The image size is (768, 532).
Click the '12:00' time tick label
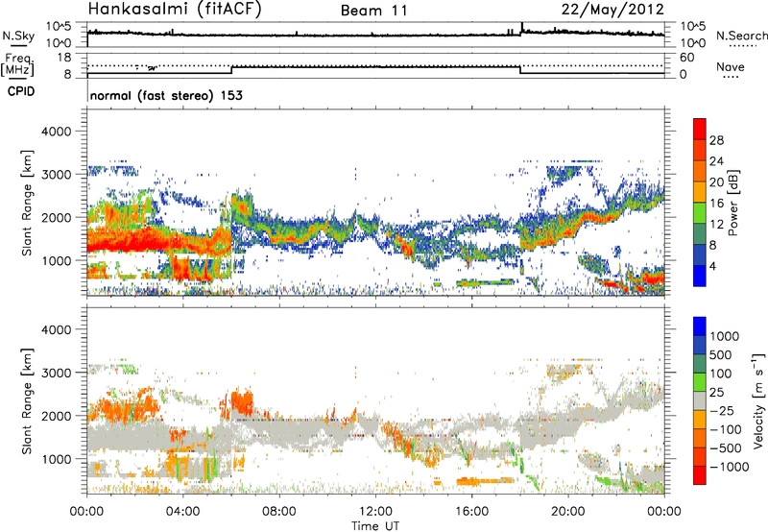(x=375, y=512)
